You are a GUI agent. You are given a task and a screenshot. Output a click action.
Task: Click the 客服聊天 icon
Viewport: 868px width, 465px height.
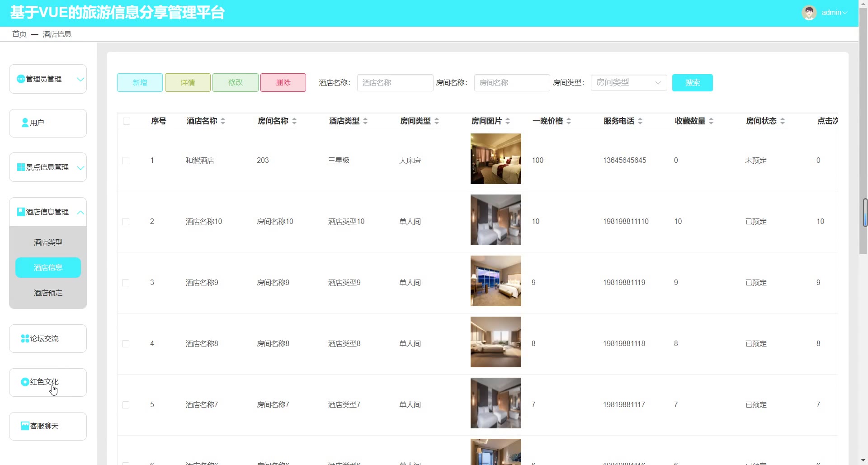coord(25,426)
